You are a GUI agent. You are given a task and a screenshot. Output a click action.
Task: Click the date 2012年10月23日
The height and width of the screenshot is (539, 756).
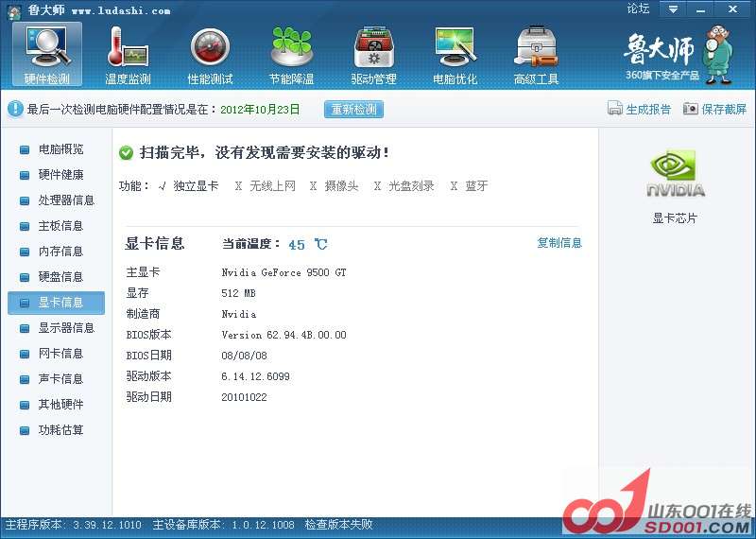click(260, 109)
